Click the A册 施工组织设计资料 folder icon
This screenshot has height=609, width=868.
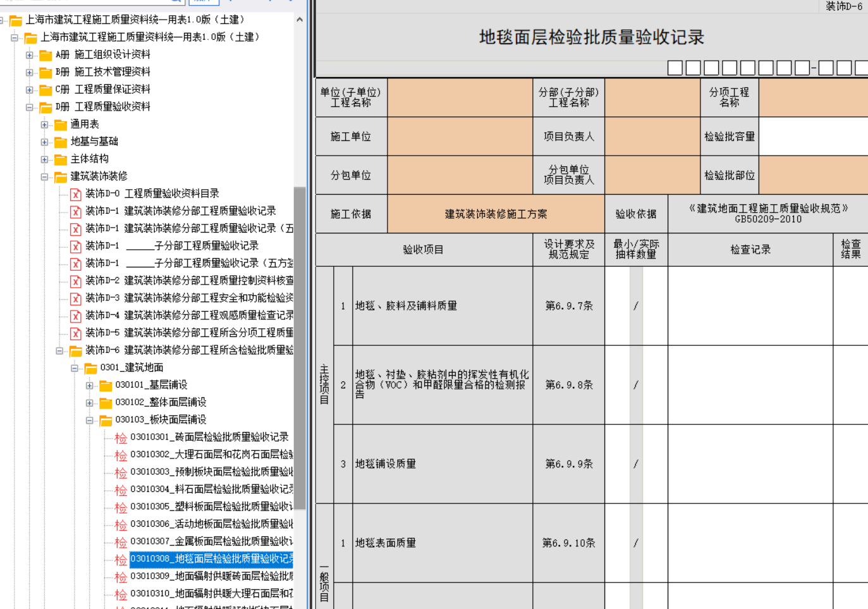(x=46, y=55)
